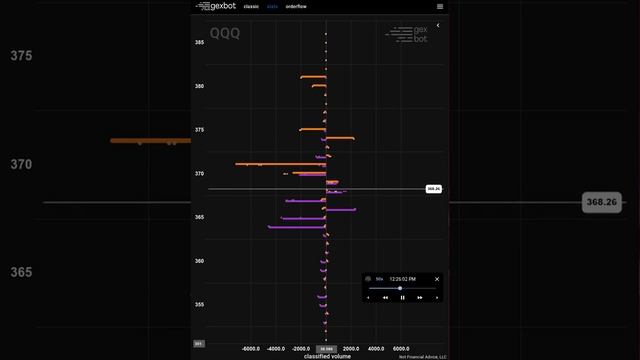
Task: Click the gexbot logo in the header
Action: [216, 6]
